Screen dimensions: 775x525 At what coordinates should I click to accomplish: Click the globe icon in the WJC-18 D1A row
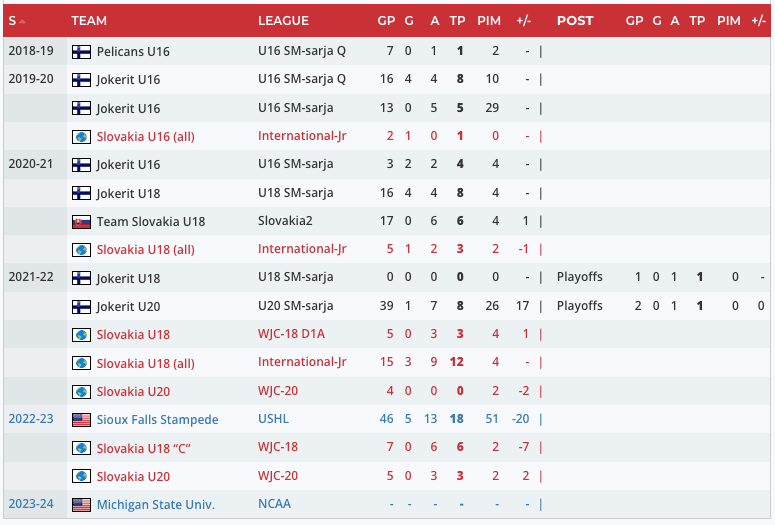pyautogui.click(x=81, y=335)
